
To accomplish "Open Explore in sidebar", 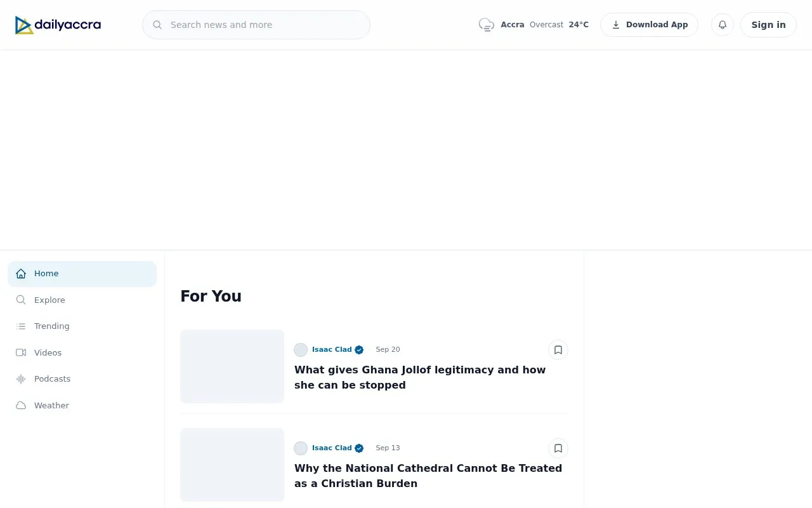I will point(82,300).
